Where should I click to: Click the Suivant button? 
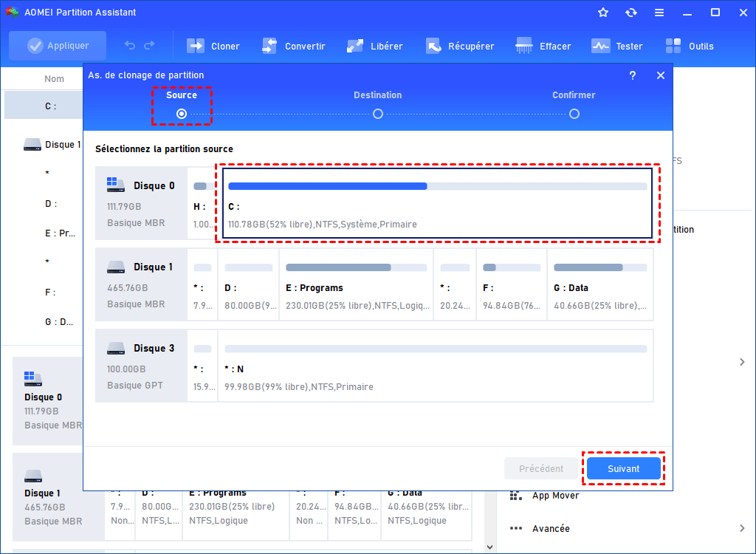[x=623, y=468]
